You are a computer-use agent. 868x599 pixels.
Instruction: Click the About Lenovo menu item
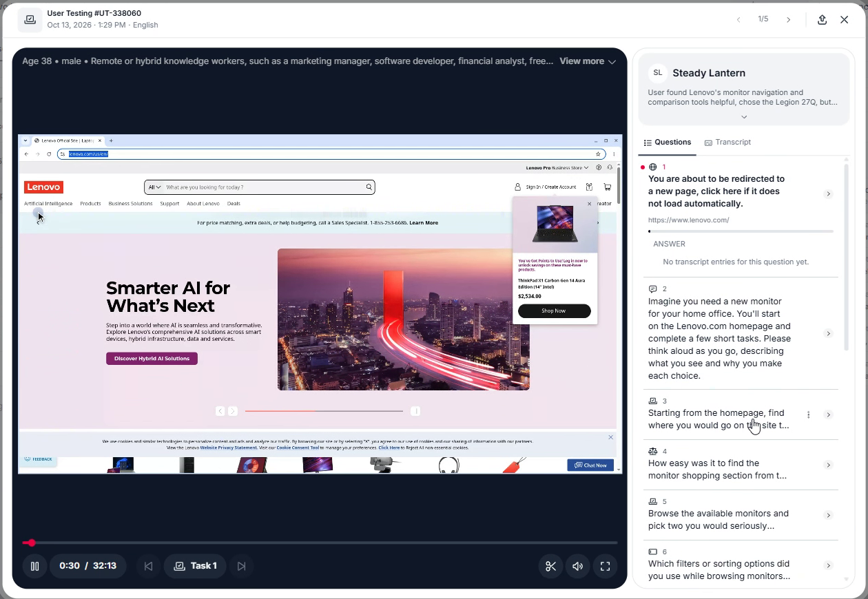(203, 204)
